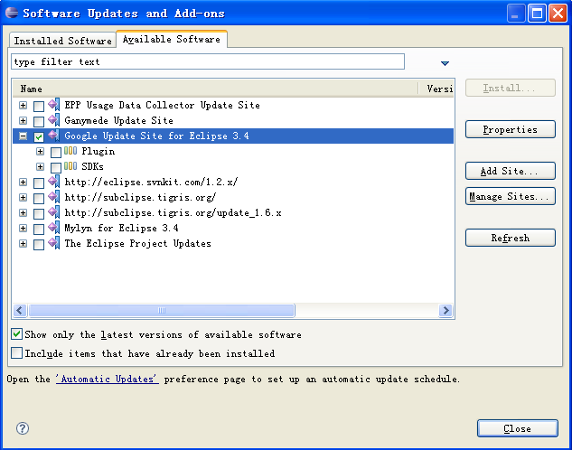Click the subclipse update_1.6.x site icon
The height and width of the screenshot is (450, 572).
click(x=54, y=212)
